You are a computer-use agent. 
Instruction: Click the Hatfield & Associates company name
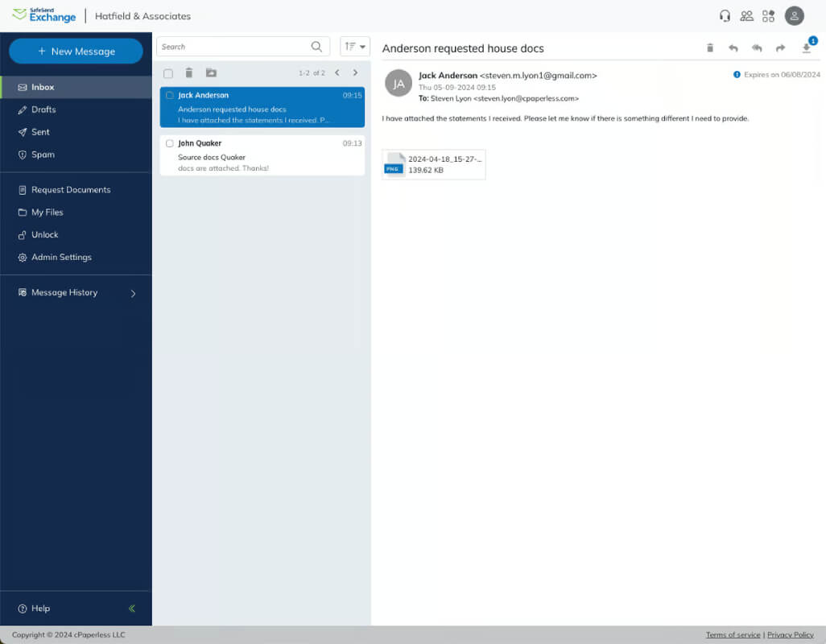point(142,16)
